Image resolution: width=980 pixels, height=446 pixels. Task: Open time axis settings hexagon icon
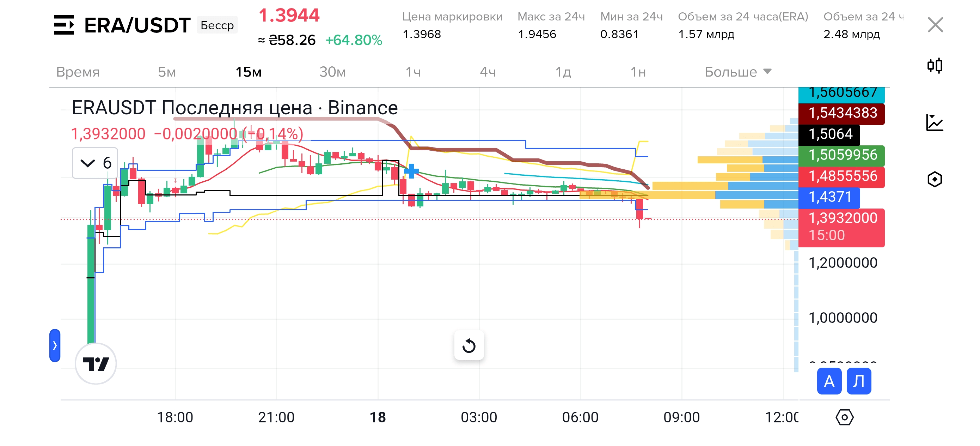point(845,417)
